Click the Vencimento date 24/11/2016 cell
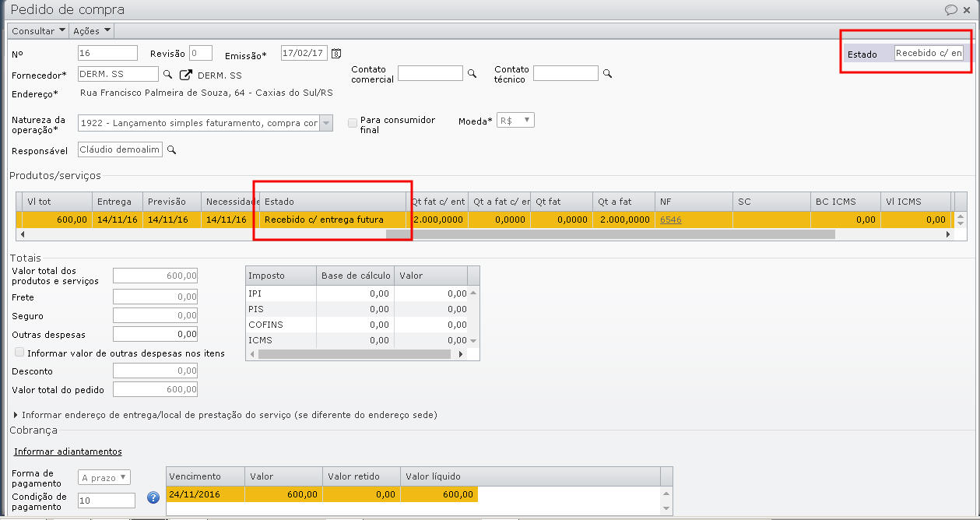This screenshot has width=980, height=520. point(205,494)
